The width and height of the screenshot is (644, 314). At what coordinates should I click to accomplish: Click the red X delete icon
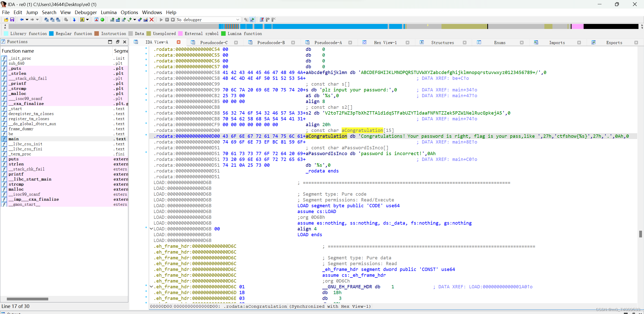click(x=151, y=20)
